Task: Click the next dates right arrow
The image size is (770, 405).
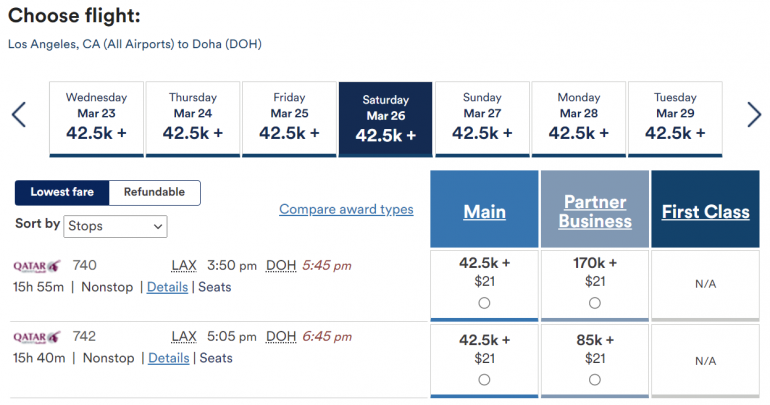Action: 754,115
